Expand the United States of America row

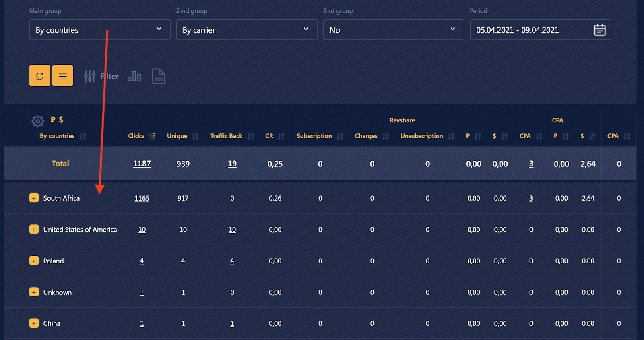[34, 230]
